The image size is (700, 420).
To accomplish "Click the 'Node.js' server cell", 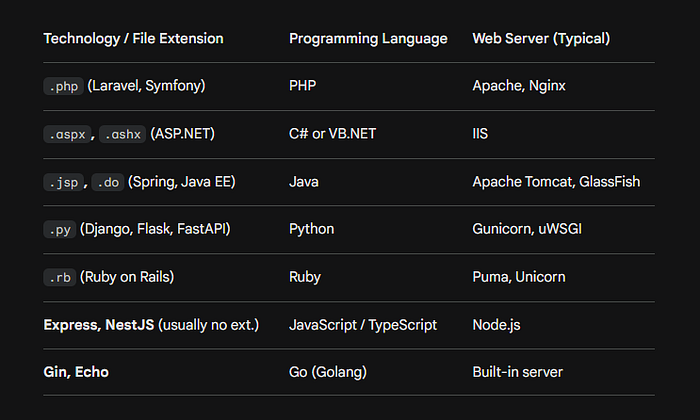I will (496, 325).
